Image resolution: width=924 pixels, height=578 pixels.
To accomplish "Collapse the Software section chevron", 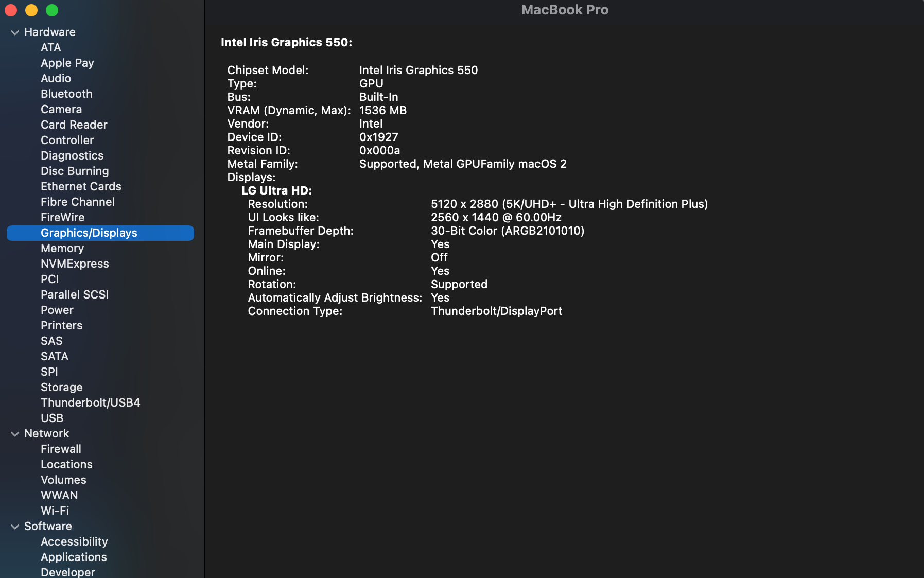I will click(15, 527).
